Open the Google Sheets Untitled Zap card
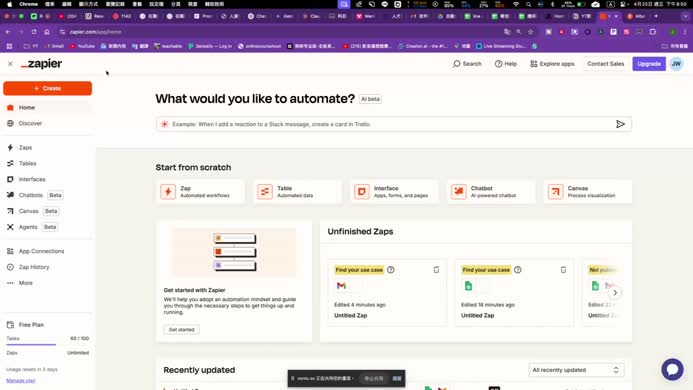The image size is (693, 390). click(x=514, y=293)
